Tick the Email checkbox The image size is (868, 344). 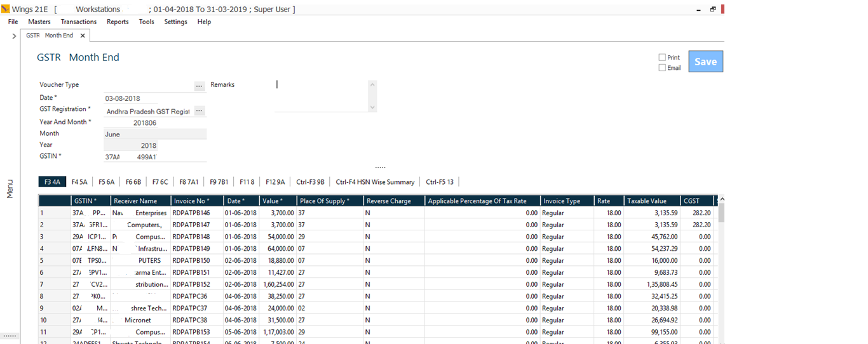click(x=662, y=68)
